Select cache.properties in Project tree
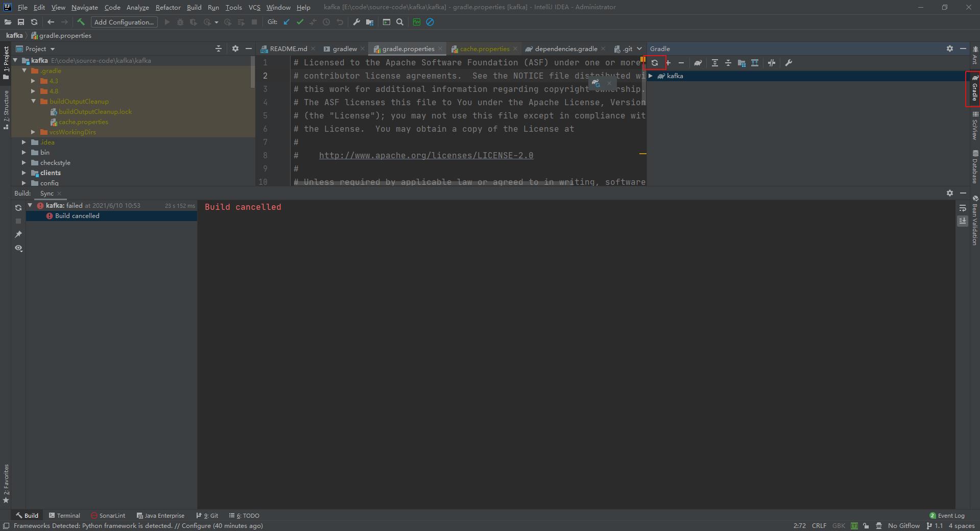The image size is (980, 531). pyautogui.click(x=83, y=122)
